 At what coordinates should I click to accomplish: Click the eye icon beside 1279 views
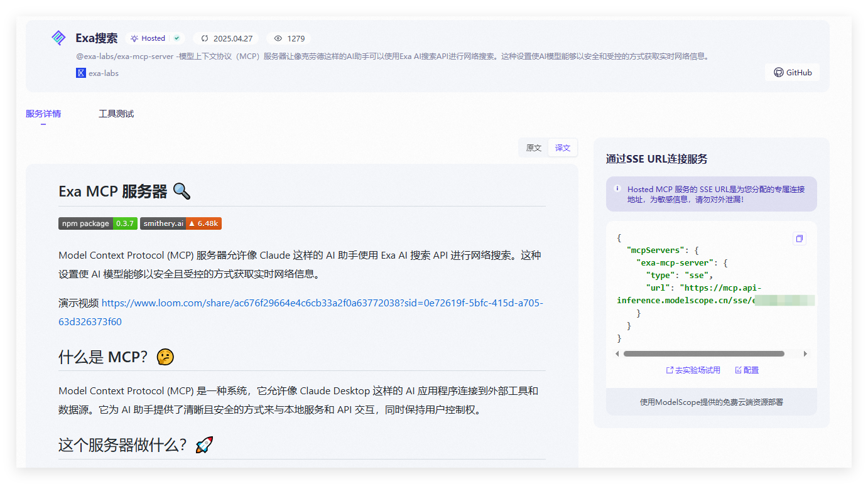point(278,38)
